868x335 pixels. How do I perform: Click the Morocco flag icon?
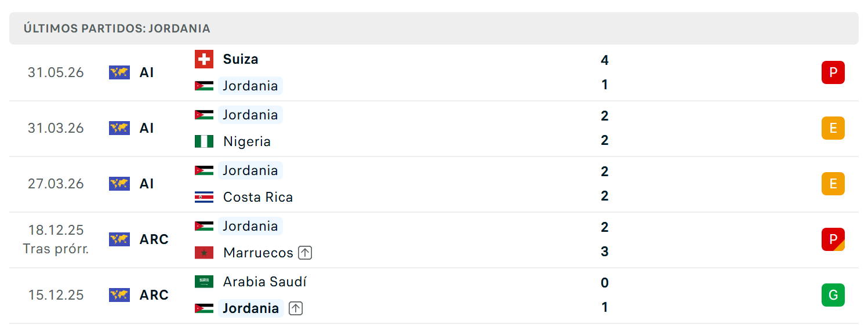204,253
